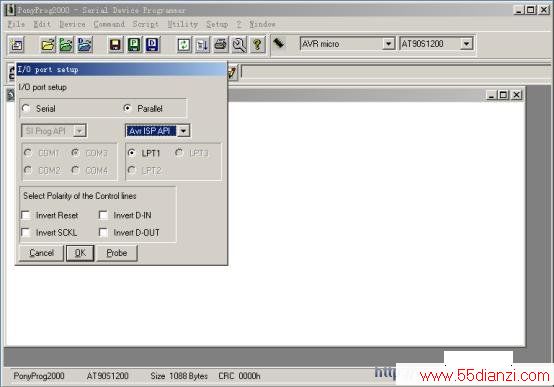Click the Cancel button in dialog
This screenshot has height=387, width=554.
pos(41,253)
